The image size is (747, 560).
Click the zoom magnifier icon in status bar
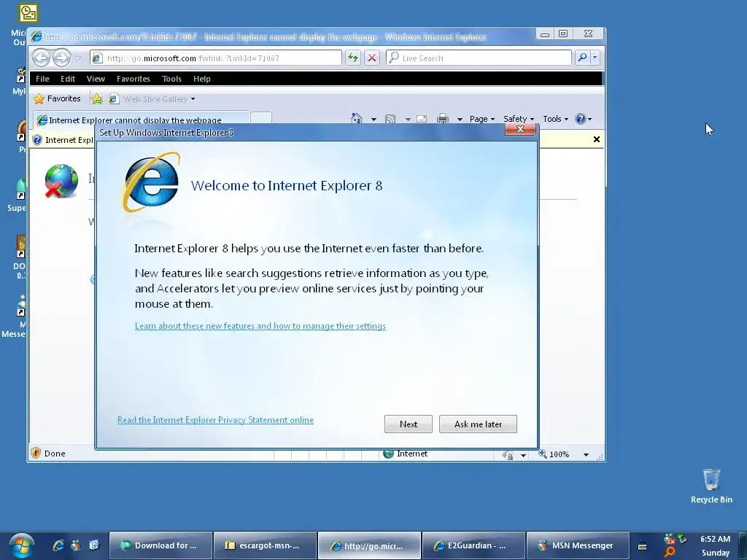pos(543,454)
